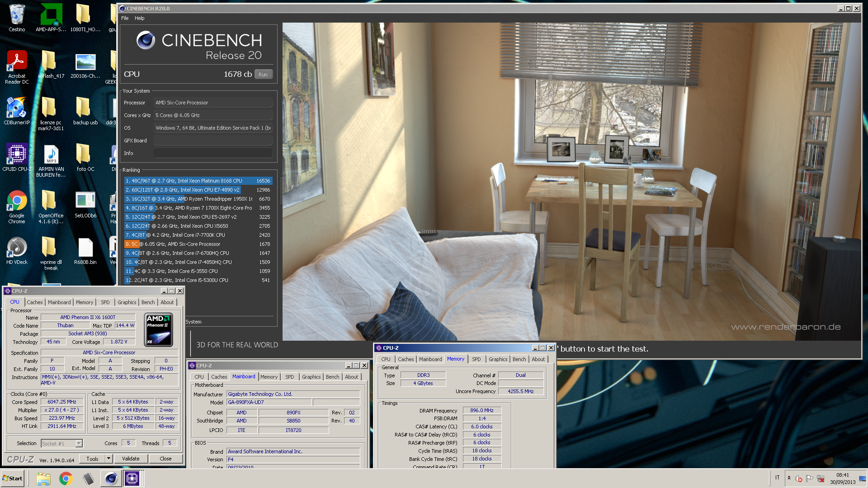This screenshot has width=868, height=488.
Task: Expand the Tools dropdown arrow
Action: (108, 459)
